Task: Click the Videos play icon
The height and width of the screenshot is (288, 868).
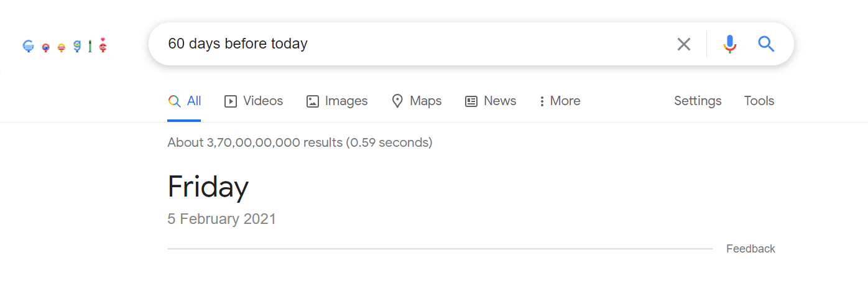Action: [x=231, y=101]
